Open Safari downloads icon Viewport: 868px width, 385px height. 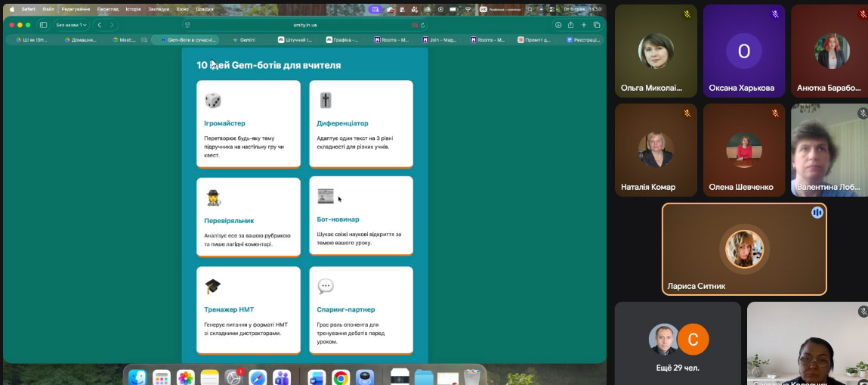click(x=558, y=25)
